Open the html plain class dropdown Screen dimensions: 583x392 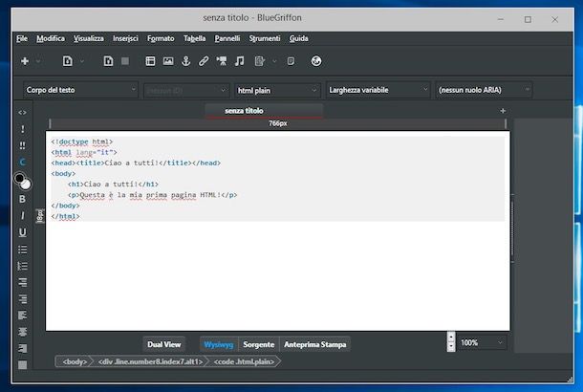[277, 91]
